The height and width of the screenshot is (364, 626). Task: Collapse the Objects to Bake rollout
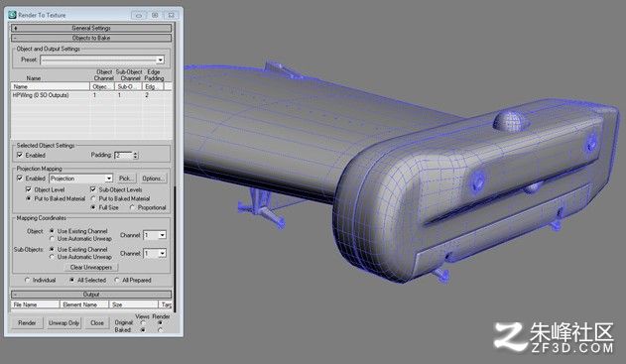tap(91, 38)
